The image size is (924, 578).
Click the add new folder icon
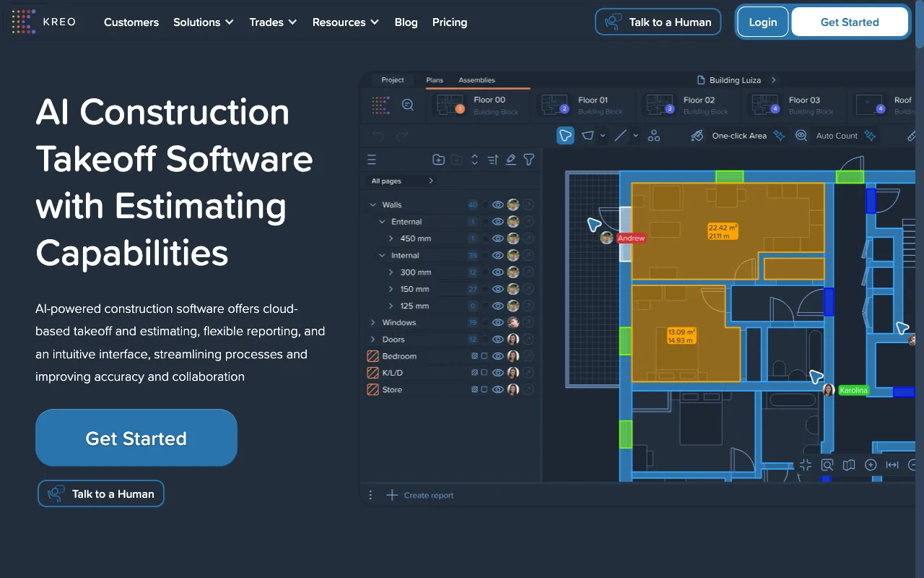(x=438, y=160)
